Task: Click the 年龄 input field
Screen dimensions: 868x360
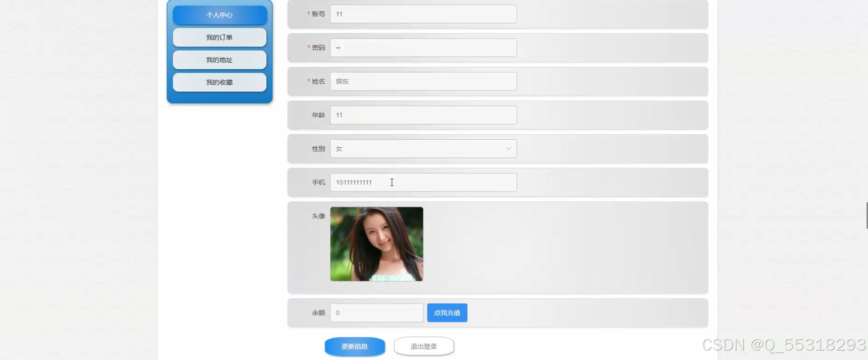Action: [423, 115]
